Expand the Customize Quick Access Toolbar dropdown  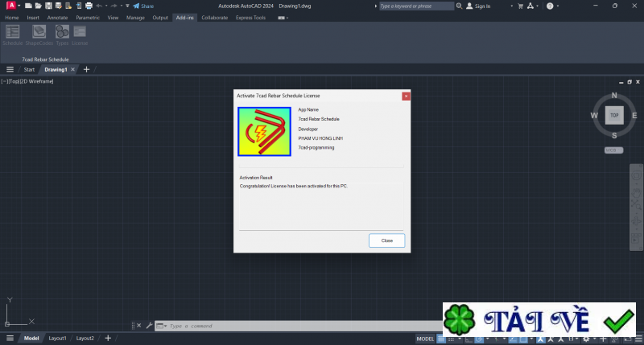(127, 6)
